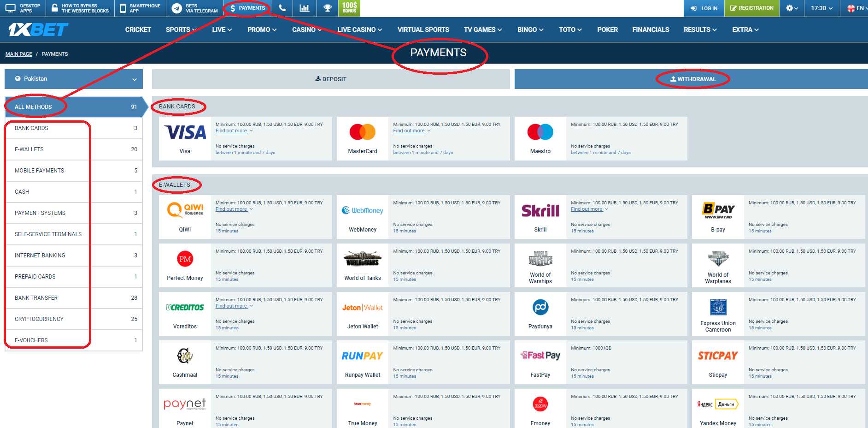Choose the Skrill logo

click(x=540, y=211)
